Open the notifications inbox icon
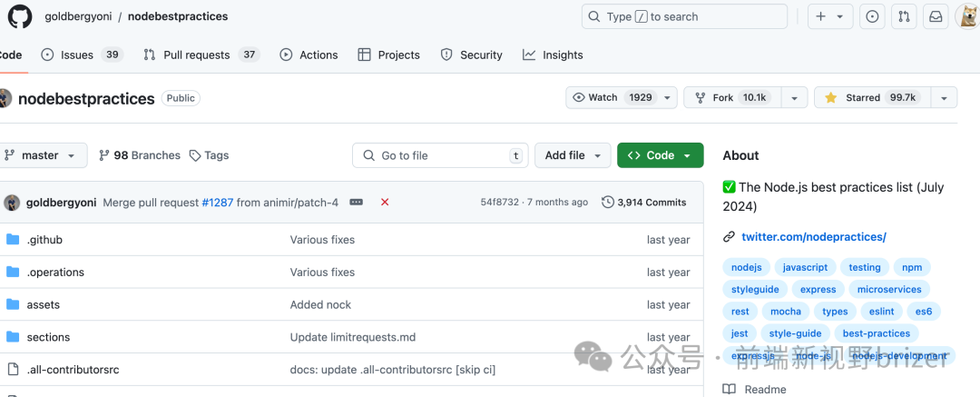 [x=936, y=17]
